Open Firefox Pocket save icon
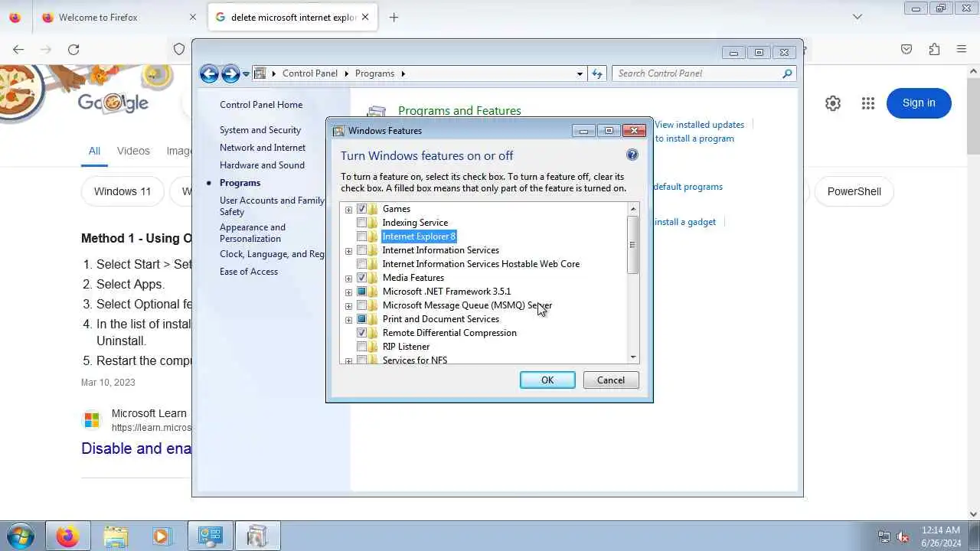The image size is (980, 551). 906,49
